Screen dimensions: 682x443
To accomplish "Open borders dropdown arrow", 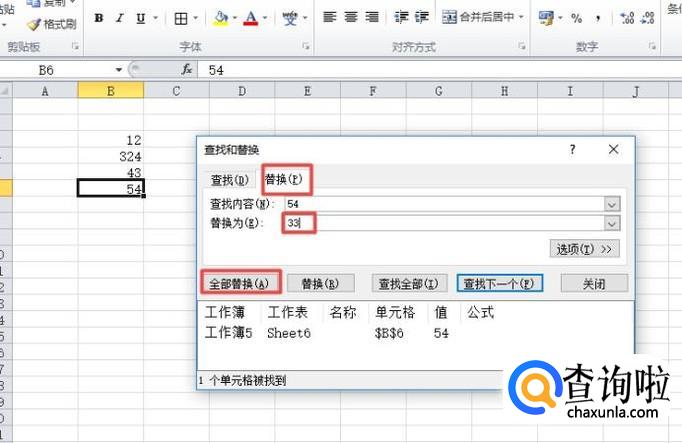I will tap(195, 18).
